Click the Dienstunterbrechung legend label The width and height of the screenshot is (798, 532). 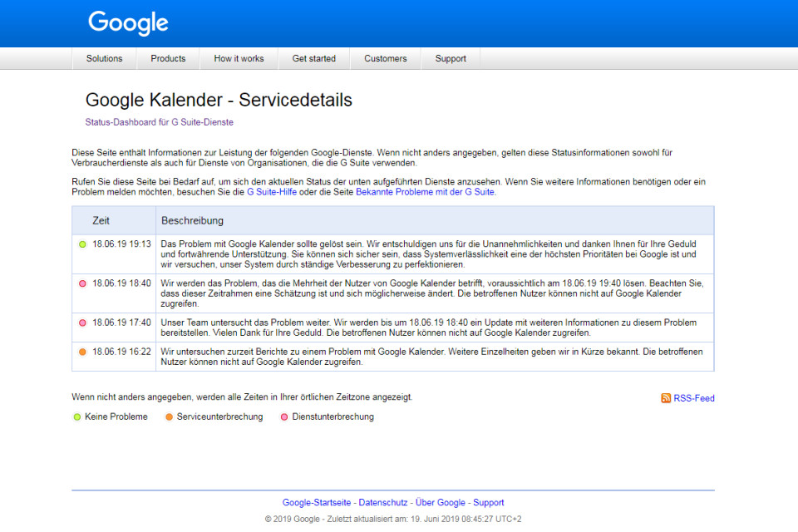pyautogui.click(x=332, y=417)
